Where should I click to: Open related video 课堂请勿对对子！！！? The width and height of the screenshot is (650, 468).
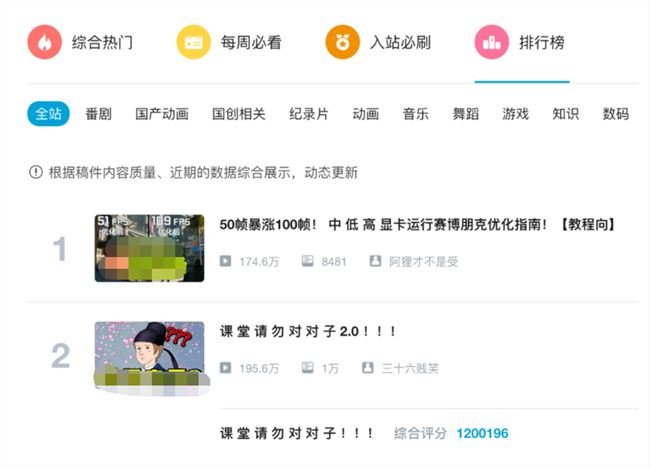[296, 433]
